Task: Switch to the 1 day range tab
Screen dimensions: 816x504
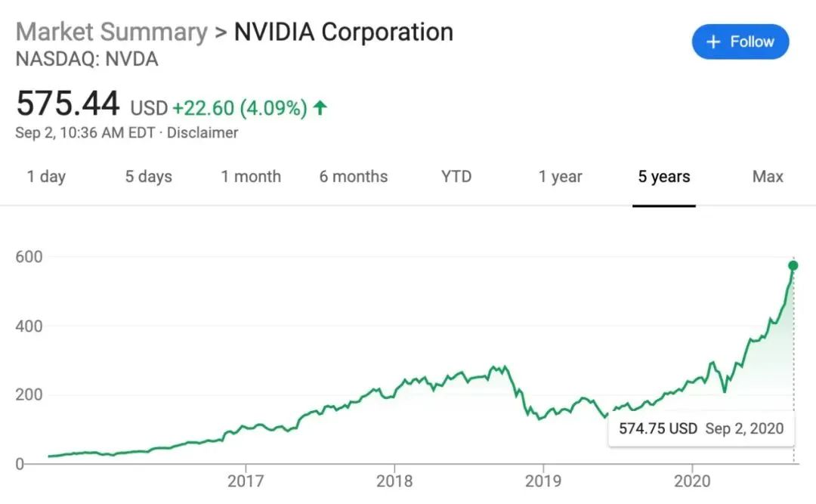Action: click(46, 177)
